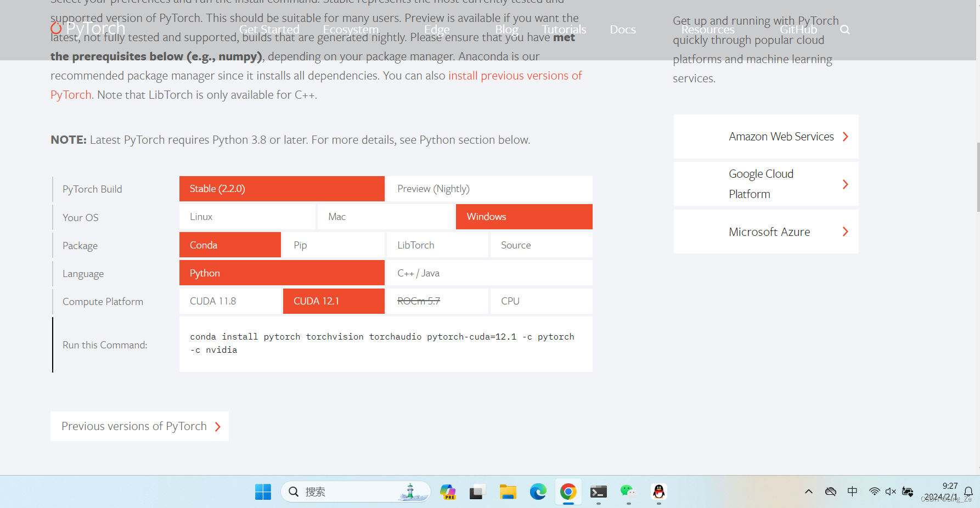The width and height of the screenshot is (980, 508).
Task: Click the cloud sync tray icon
Action: coord(831,492)
